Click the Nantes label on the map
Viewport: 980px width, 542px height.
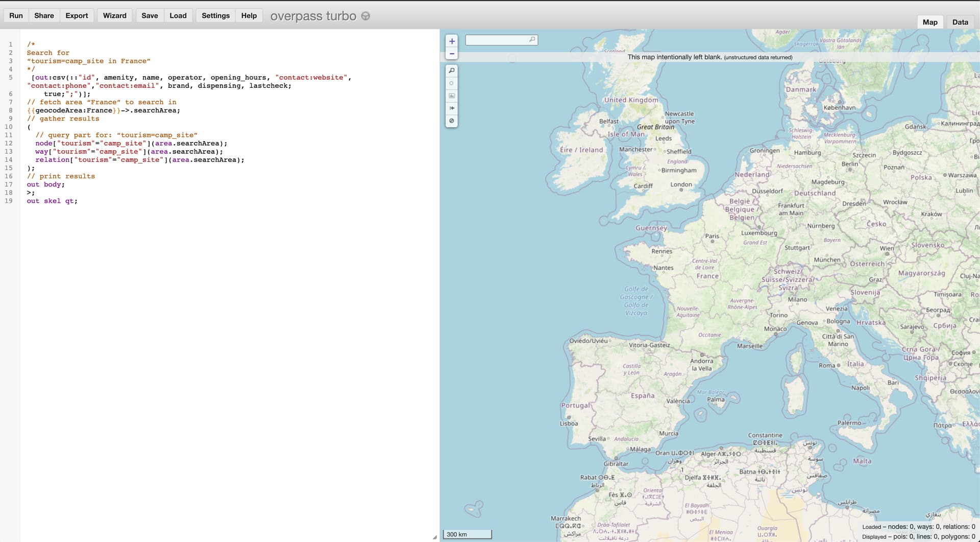663,268
